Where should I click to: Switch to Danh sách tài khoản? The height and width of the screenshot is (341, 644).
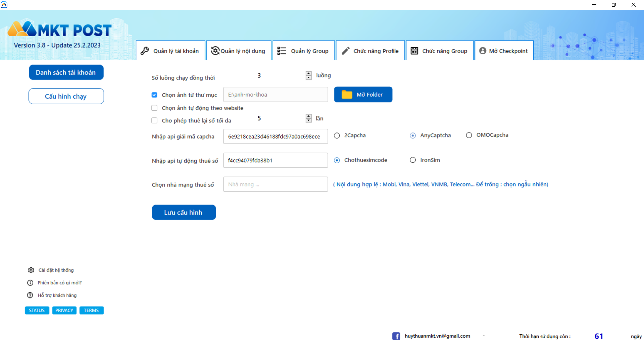66,72
